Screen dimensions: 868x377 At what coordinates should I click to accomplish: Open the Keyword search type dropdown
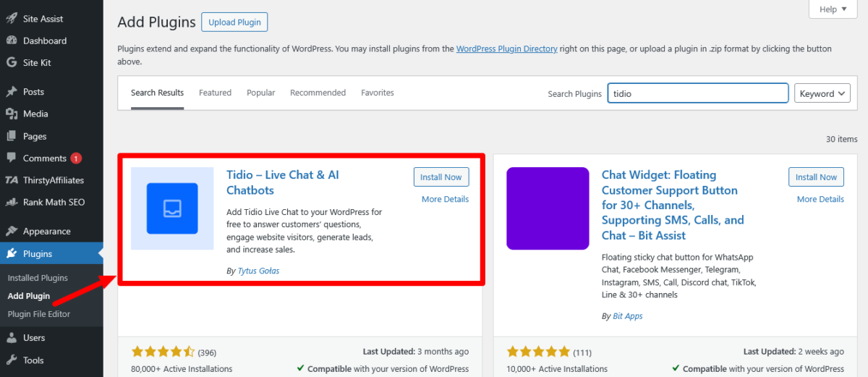[x=824, y=93]
